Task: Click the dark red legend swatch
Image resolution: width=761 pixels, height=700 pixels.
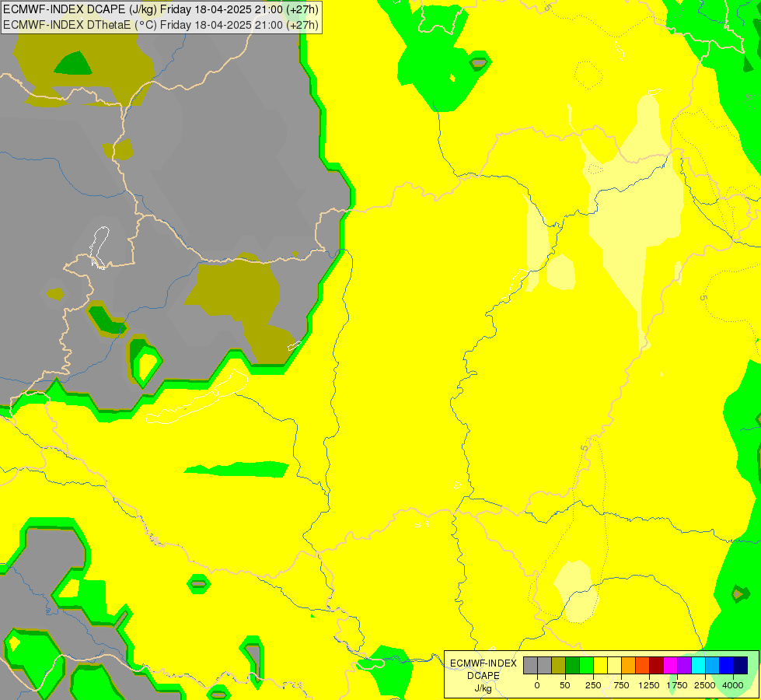Action: tap(657, 665)
